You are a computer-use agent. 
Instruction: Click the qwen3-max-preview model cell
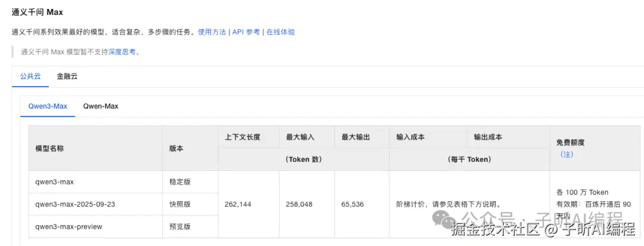69,226
